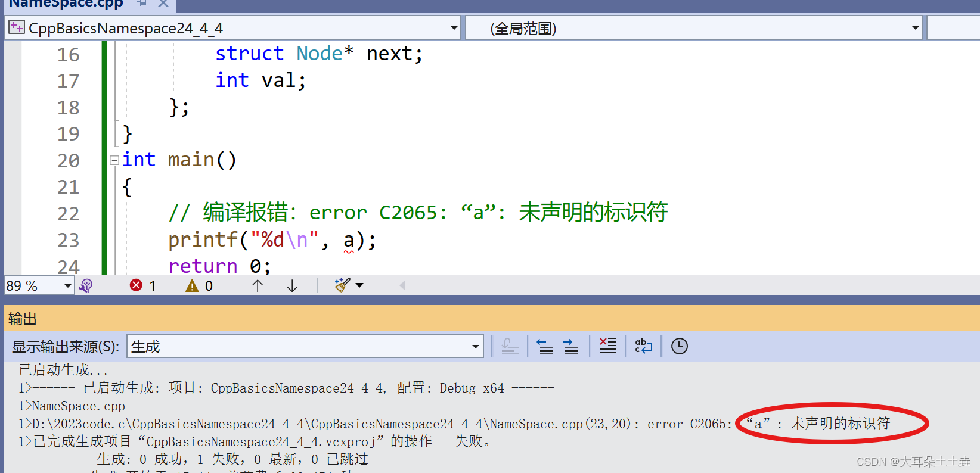The width and height of the screenshot is (980, 473).
Task: Open the code cleanup dropdown arrow
Action: 359,285
